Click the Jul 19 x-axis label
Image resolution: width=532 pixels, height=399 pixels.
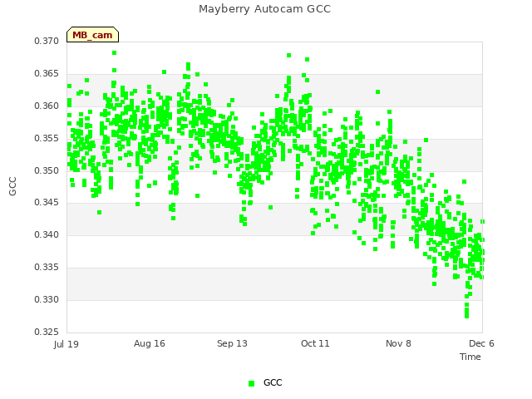point(66,344)
